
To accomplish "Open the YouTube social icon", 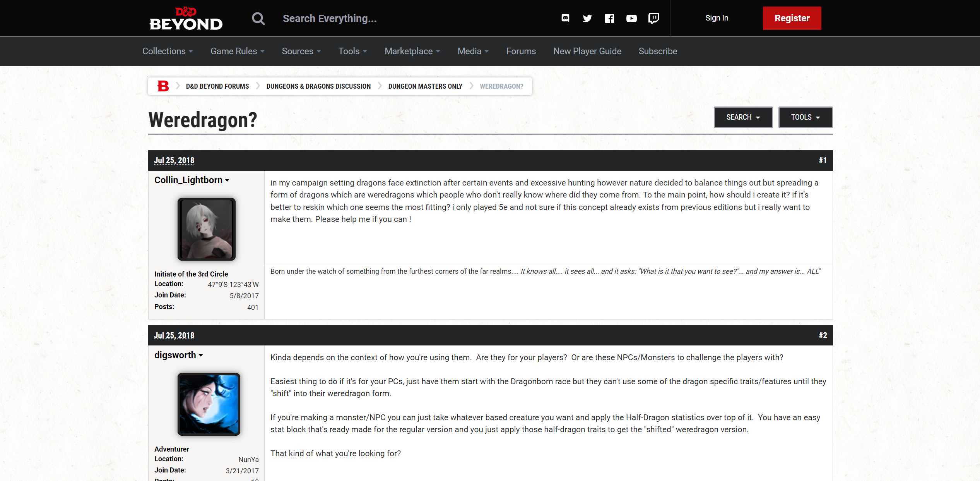I will 631,18.
